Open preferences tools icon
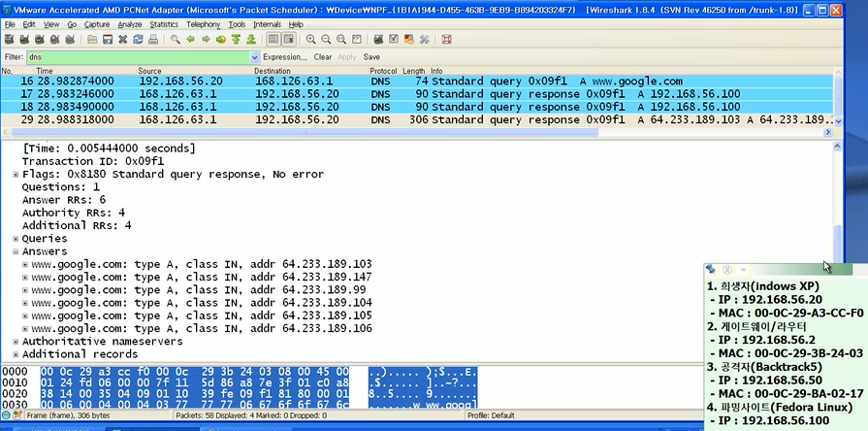 click(x=424, y=40)
